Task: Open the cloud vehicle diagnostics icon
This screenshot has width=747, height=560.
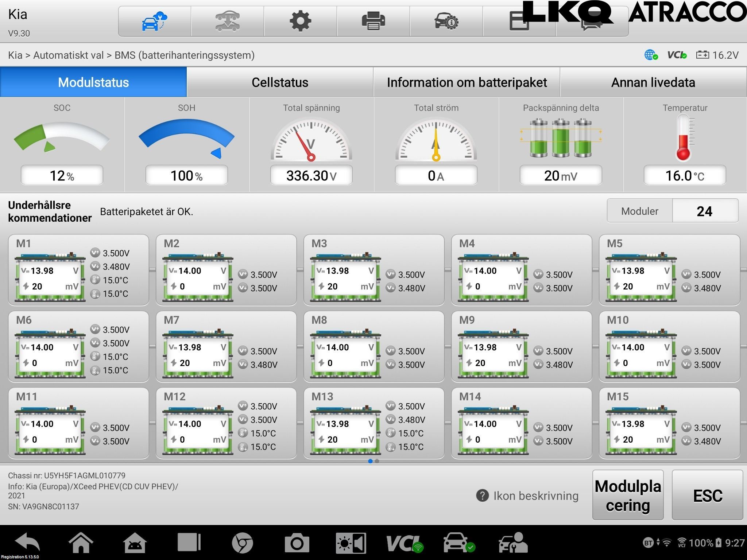Action: click(154, 21)
